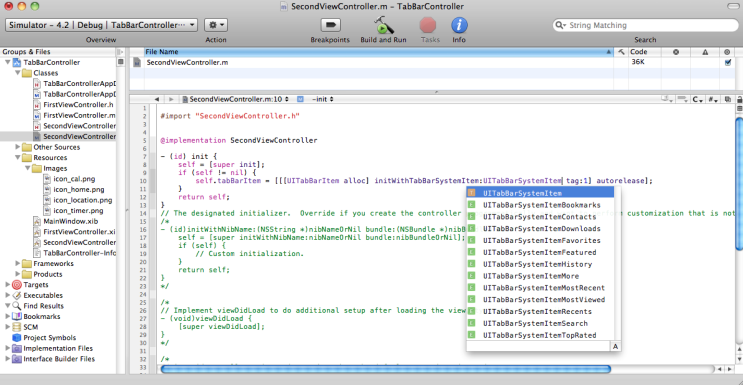This screenshot has height=385, width=743.
Task: Click the errors column header icon
Action: click(x=675, y=52)
